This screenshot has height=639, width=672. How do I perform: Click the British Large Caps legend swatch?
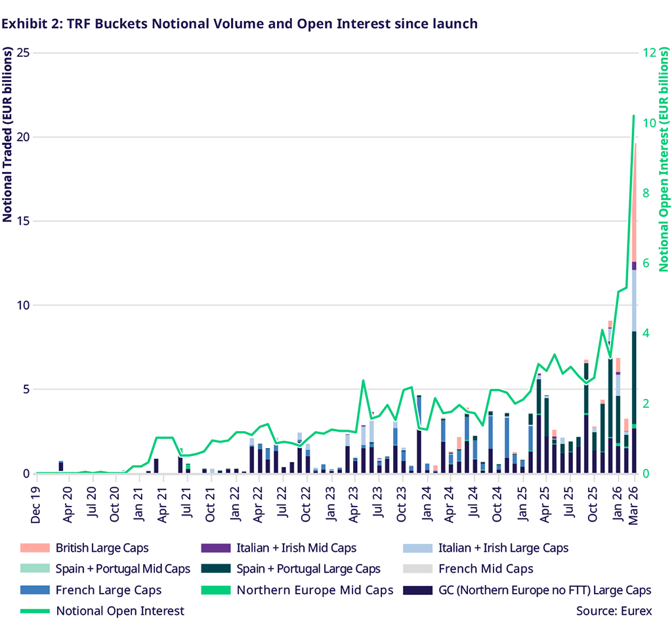click(x=34, y=548)
